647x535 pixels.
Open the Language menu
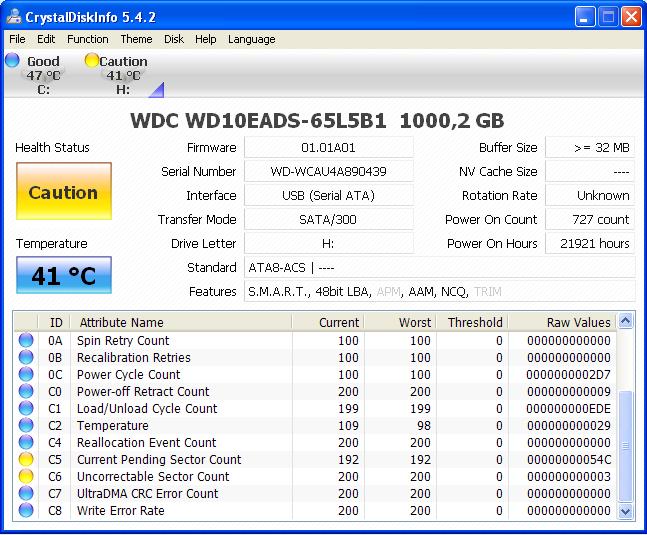click(x=251, y=39)
